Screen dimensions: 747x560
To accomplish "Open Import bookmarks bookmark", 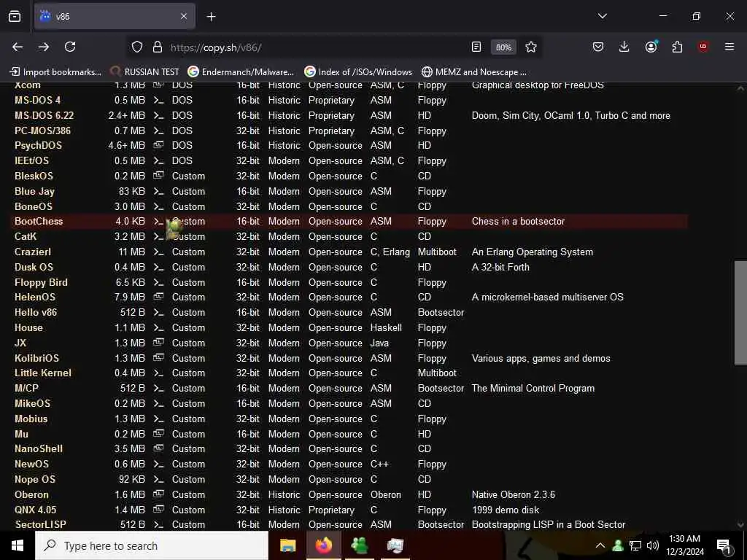I will click(x=55, y=72).
